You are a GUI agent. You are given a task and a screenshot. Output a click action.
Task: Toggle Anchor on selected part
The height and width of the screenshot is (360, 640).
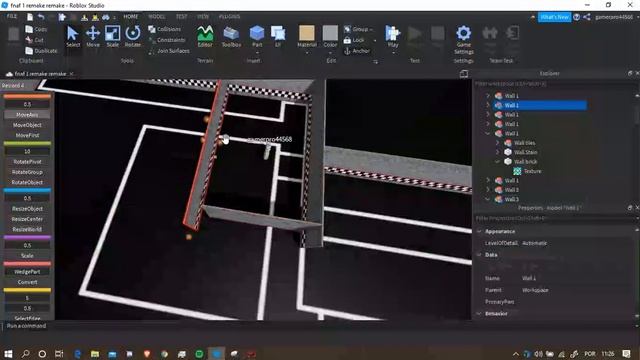click(357, 51)
